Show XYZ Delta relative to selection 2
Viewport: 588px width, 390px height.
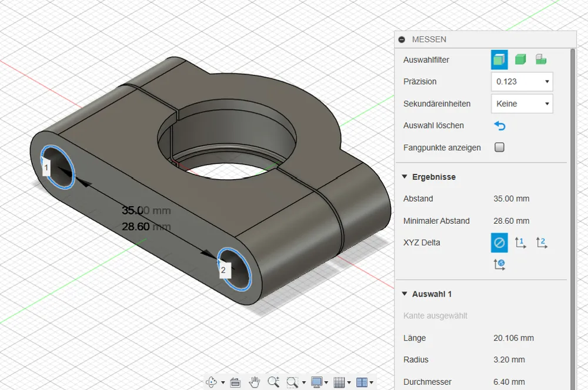542,243
